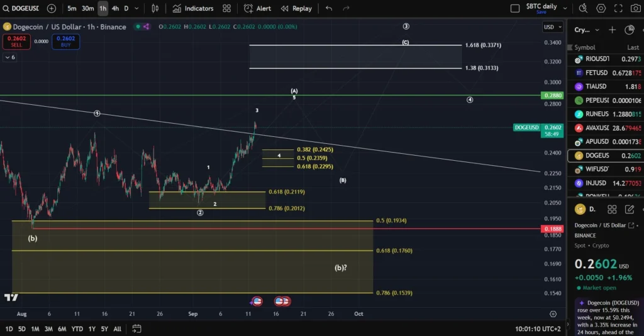
Task: Open the note edit icon in details panel
Action: (x=630, y=210)
